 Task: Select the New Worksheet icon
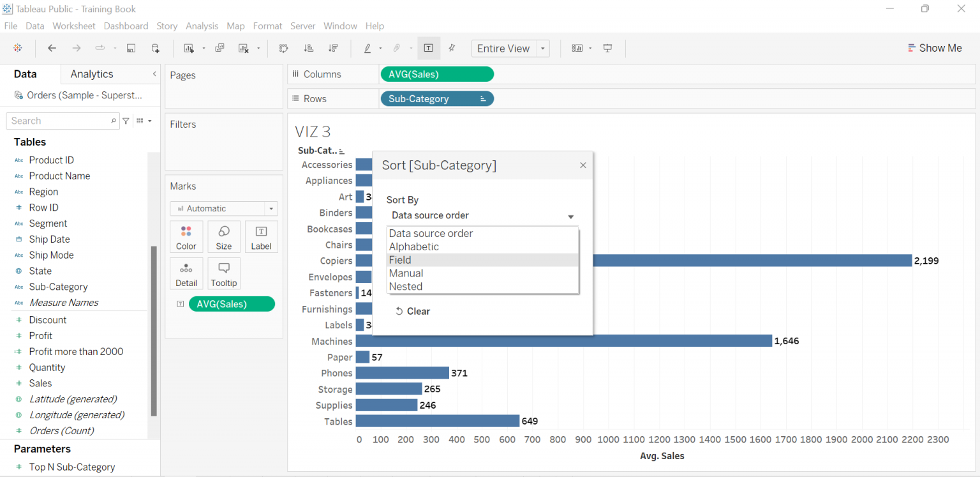[x=188, y=48]
